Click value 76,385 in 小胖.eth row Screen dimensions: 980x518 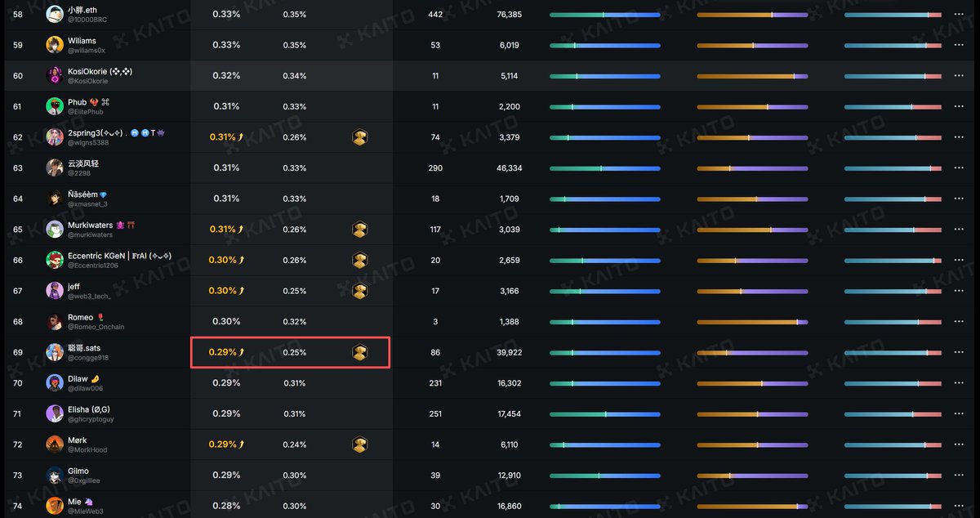pos(509,15)
